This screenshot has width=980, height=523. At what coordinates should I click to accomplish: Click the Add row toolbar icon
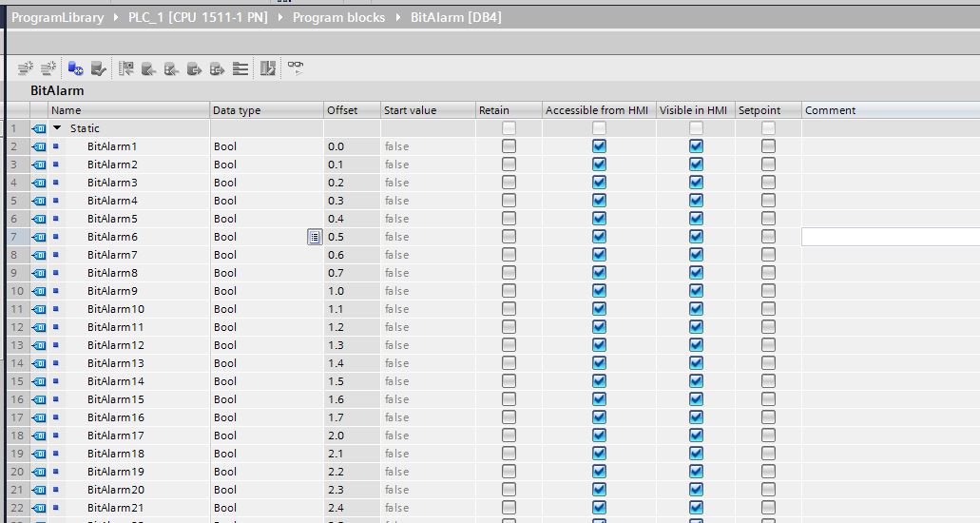[x=48, y=68]
